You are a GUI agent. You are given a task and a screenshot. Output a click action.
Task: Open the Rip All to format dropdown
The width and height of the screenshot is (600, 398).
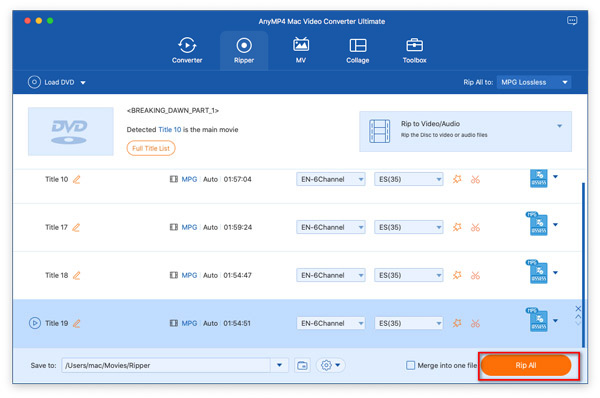pyautogui.click(x=534, y=82)
